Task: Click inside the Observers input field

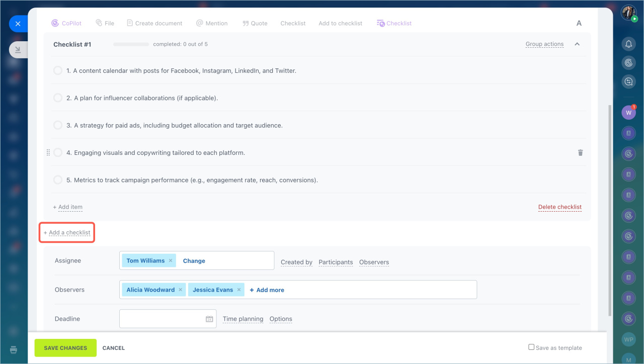Action: point(298,290)
